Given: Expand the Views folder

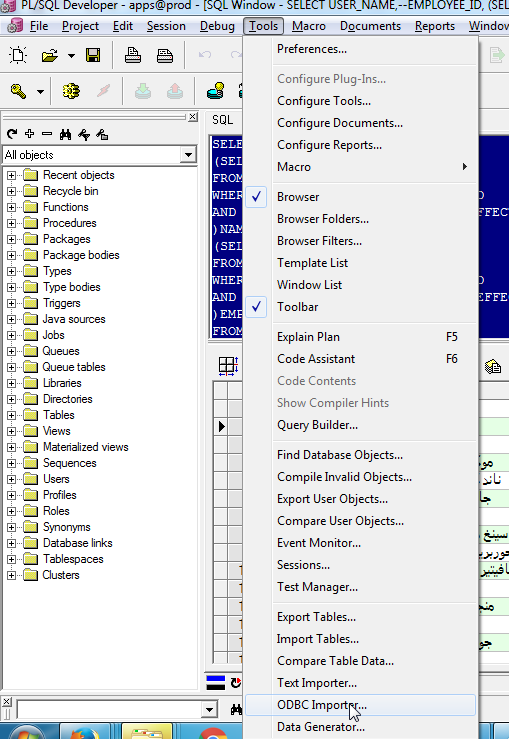Looking at the screenshot, I should (x=11, y=431).
